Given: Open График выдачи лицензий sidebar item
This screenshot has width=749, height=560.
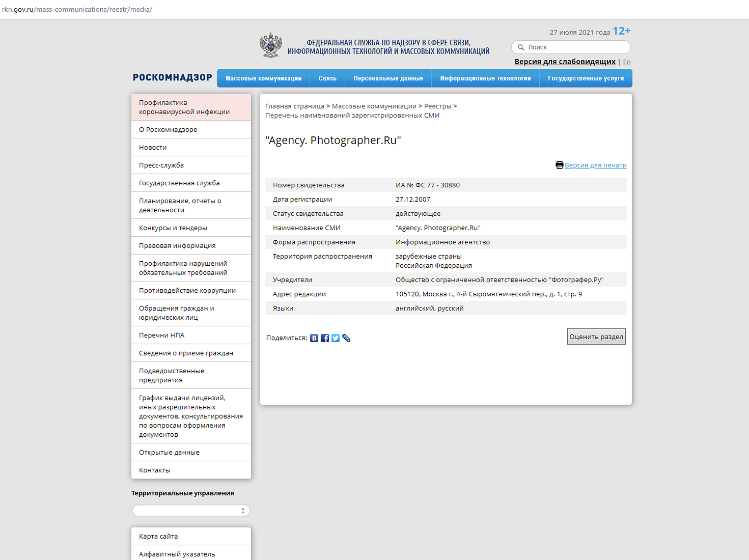Looking at the screenshot, I should tap(191, 416).
